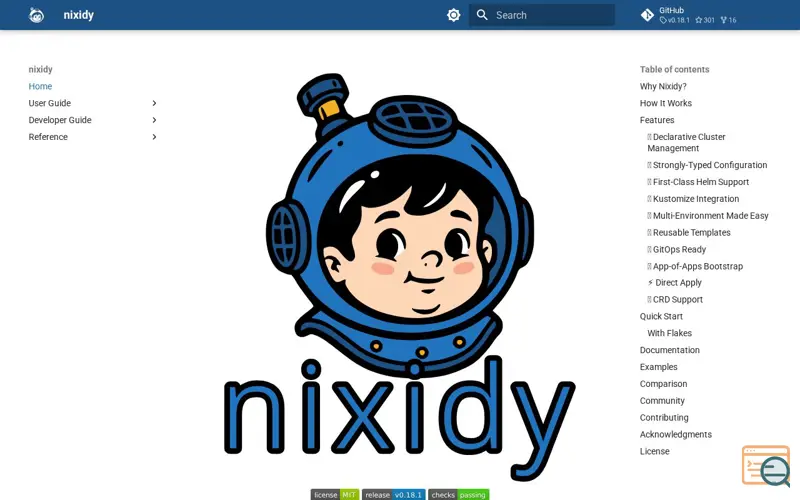The height and width of the screenshot is (500, 800).
Task: Click the nixidy diver mascot image
Action: click(x=400, y=276)
